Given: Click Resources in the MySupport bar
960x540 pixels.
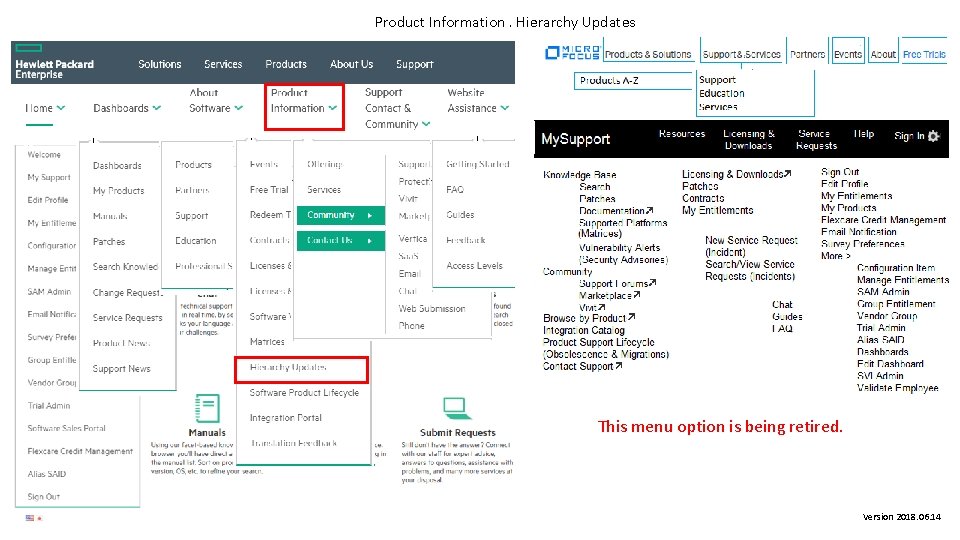Looking at the screenshot, I should pyautogui.click(x=681, y=133).
